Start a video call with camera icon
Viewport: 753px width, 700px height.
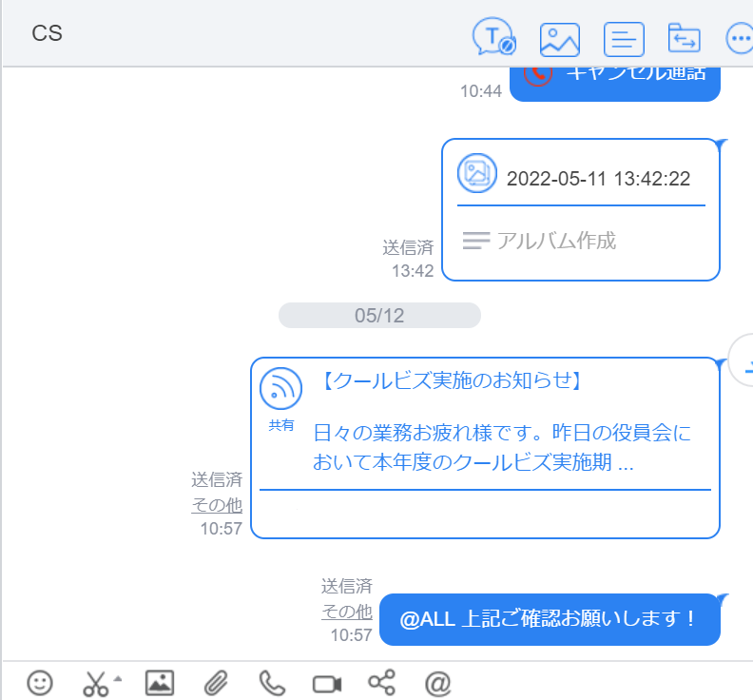[327, 683]
